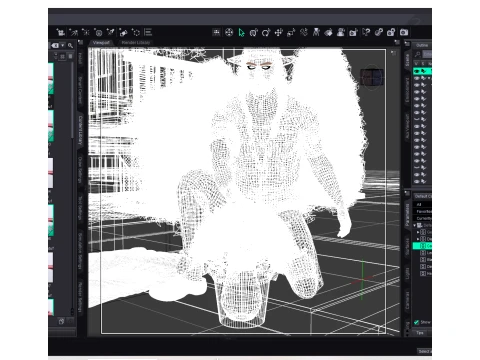Click the new spotlight icon beside the camera icon

tap(73, 32)
